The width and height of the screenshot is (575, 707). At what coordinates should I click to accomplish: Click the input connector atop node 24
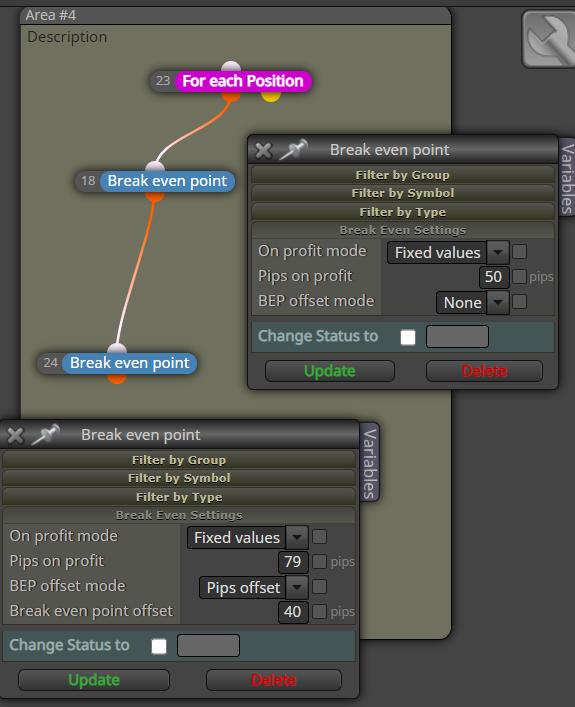coord(117,349)
